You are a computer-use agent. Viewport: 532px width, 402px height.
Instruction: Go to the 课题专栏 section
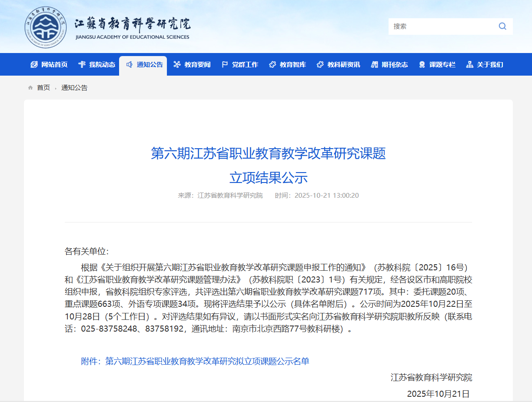442,65
